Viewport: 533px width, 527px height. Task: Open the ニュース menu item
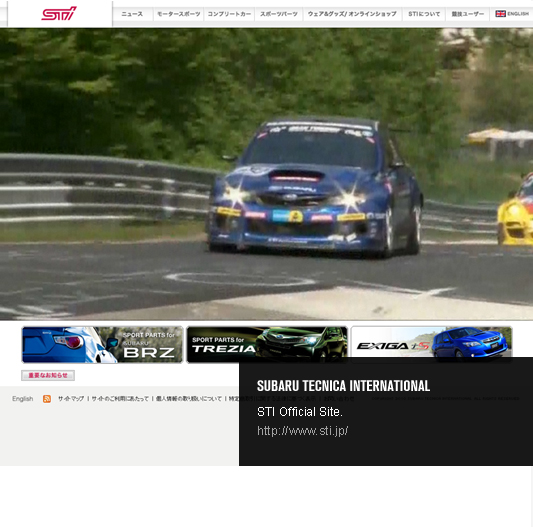(132, 14)
